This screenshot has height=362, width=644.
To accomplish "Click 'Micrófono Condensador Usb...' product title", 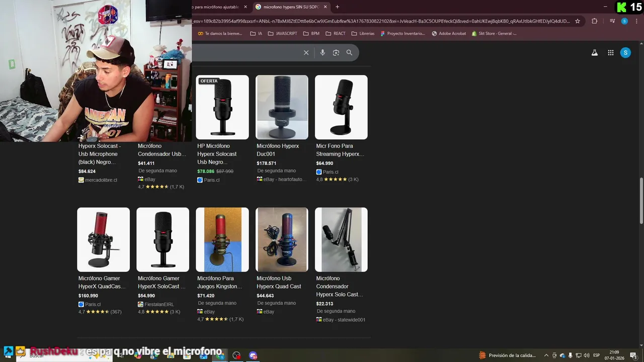I will (162, 150).
